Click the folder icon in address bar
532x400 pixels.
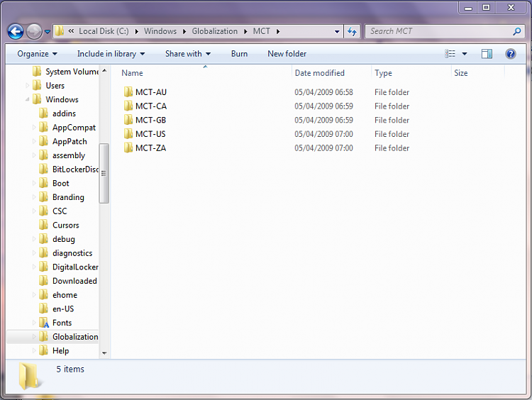pos(59,31)
